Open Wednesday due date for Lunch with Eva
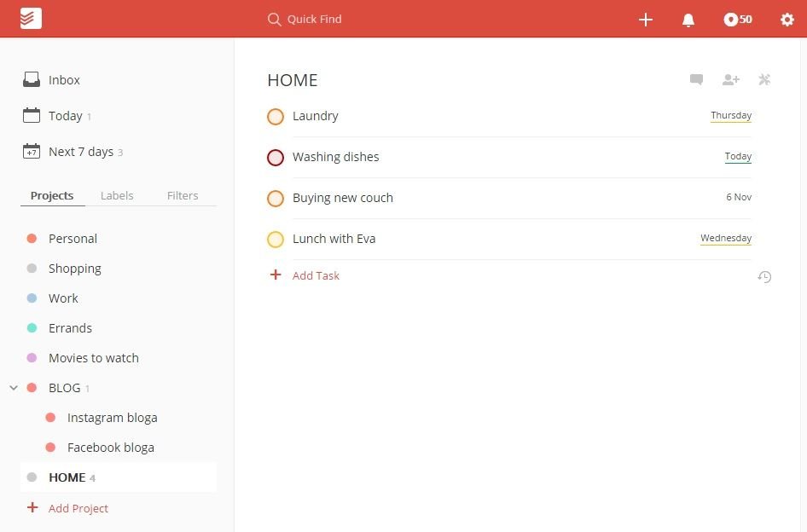The image size is (807, 532). click(x=725, y=239)
